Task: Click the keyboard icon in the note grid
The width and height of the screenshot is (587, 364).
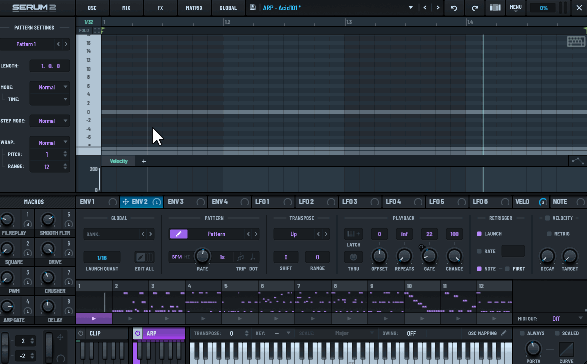Action: pyautogui.click(x=576, y=41)
